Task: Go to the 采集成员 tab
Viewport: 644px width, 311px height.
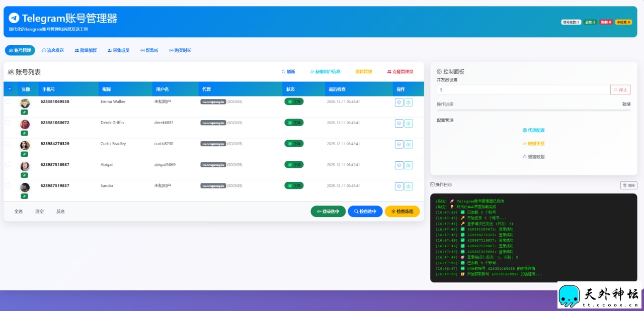Action: tap(118, 50)
